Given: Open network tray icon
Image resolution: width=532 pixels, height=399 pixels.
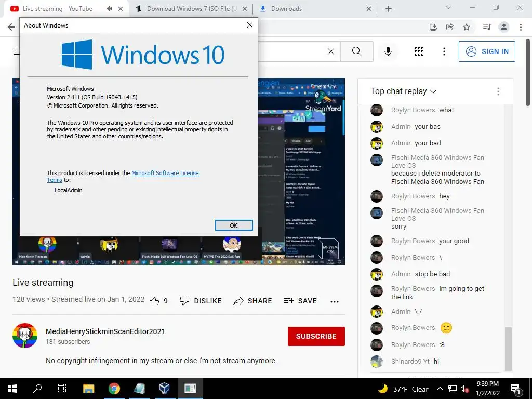Looking at the screenshot, I should point(453,389).
